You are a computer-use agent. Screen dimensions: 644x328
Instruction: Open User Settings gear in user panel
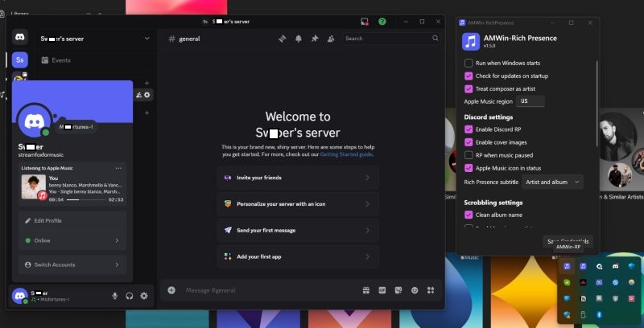coord(144,296)
